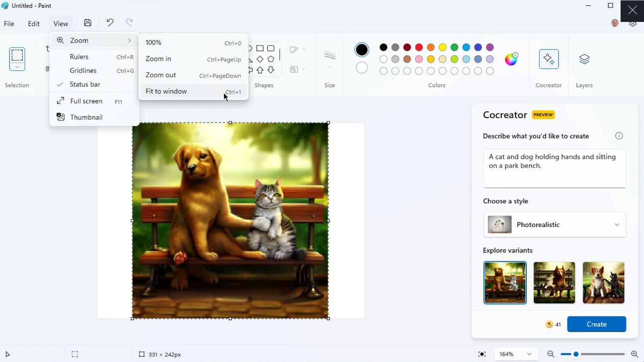The height and width of the screenshot is (362, 644).
Task: Click the info icon beside description label
Action: pyautogui.click(x=619, y=136)
